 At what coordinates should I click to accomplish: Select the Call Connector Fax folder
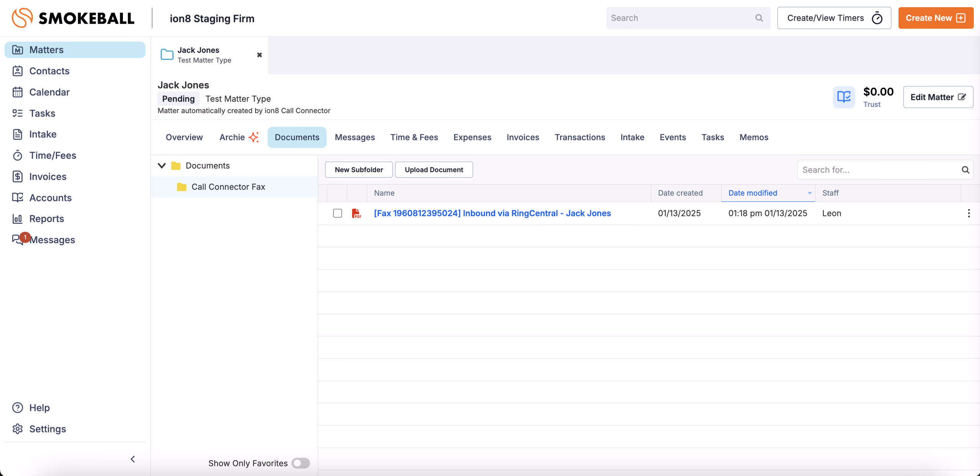228,187
